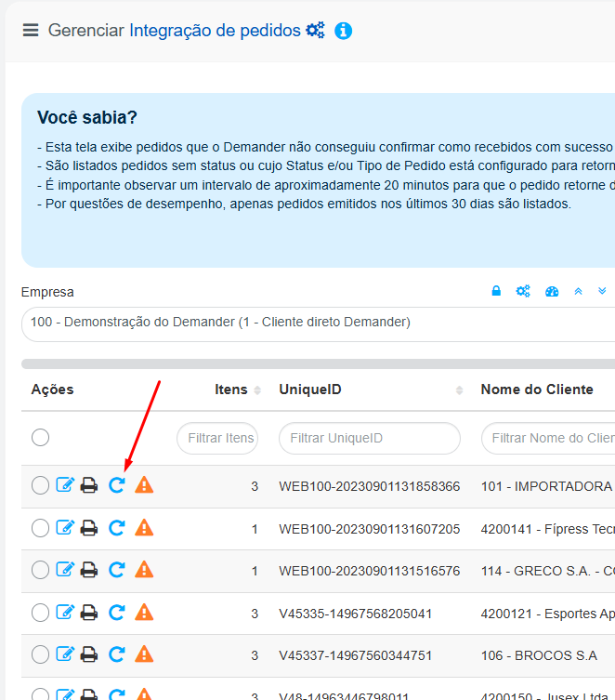This screenshot has width=615, height=700.
Task: Click the gears icon next to page title
Action: click(x=315, y=31)
